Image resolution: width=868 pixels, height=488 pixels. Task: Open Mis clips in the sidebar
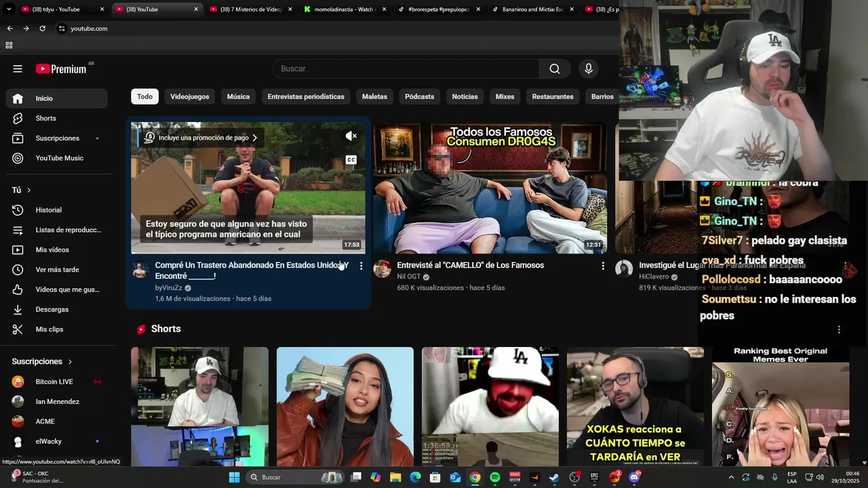point(57,329)
